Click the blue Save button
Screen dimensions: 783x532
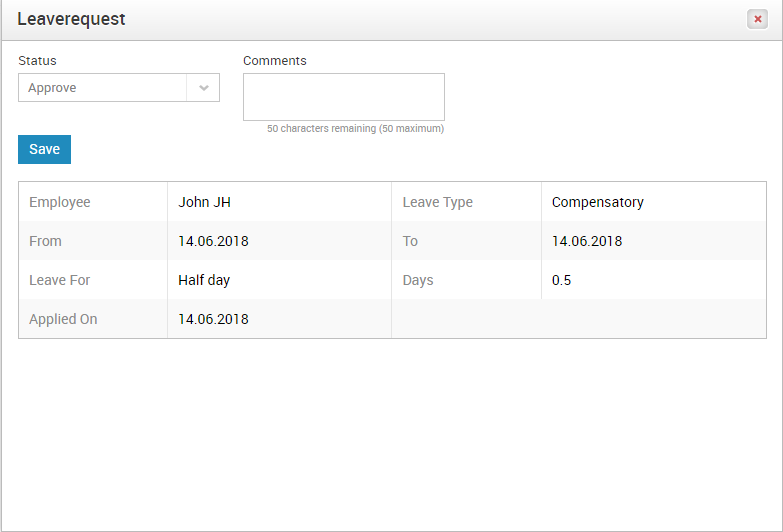pyautogui.click(x=44, y=149)
